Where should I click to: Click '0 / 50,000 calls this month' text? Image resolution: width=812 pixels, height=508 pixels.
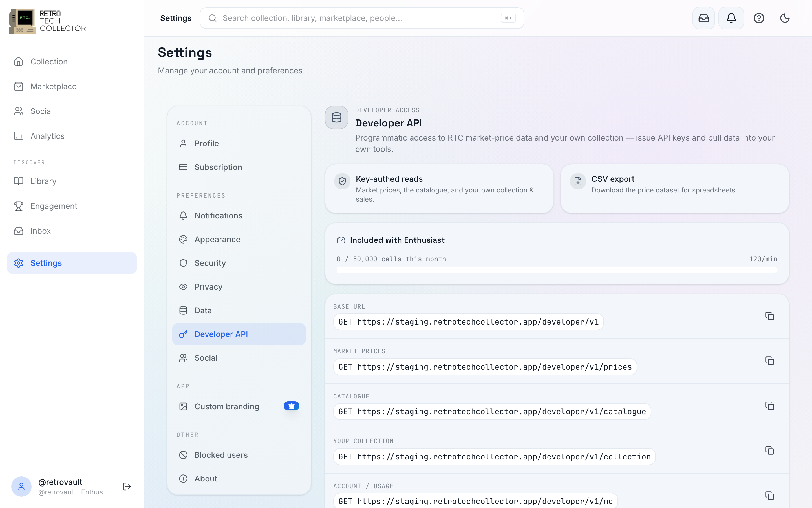pos(391,259)
